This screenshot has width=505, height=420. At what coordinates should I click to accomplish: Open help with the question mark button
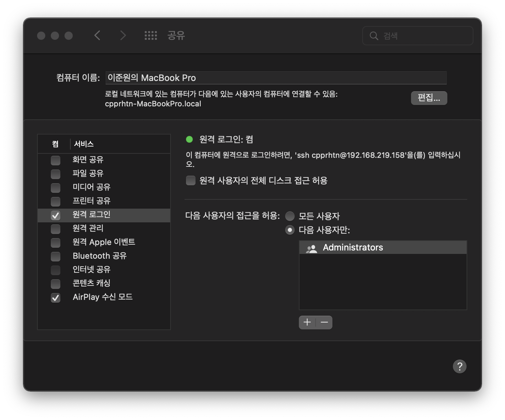coord(459,366)
